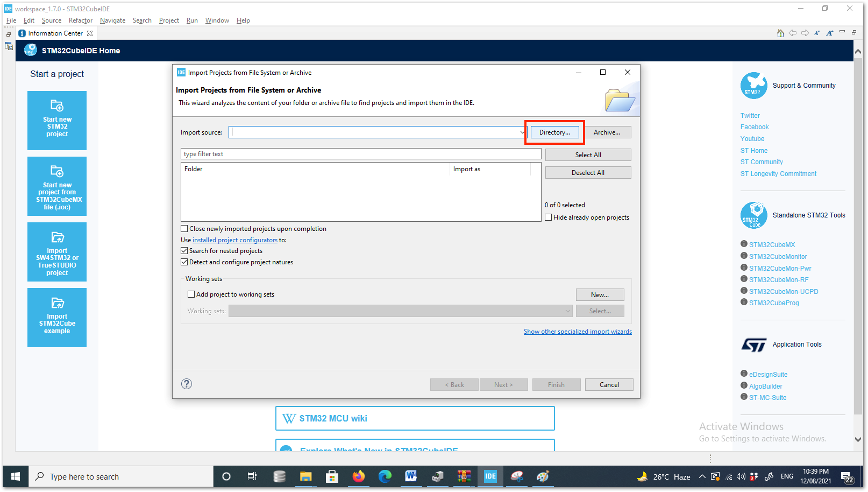Screen dimensions: 868x492
Task: Click the Home icon in Information Center toolbar
Action: click(x=780, y=33)
